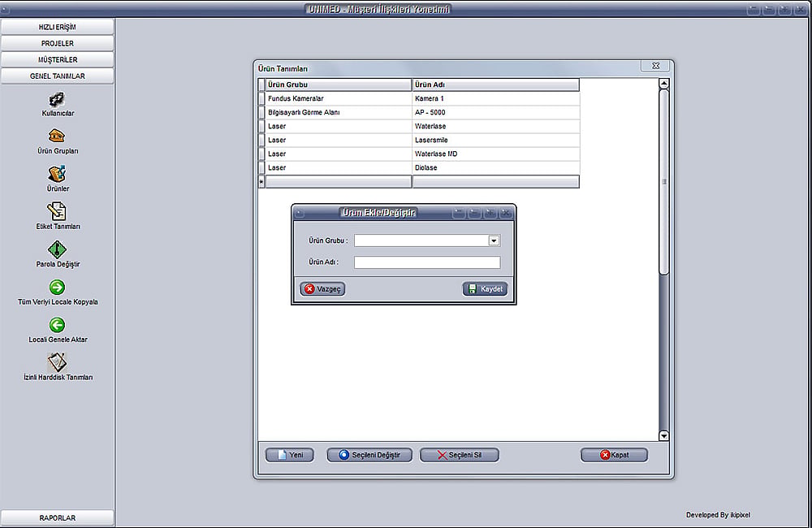Select the Fundus Kameralar cell

(339, 98)
